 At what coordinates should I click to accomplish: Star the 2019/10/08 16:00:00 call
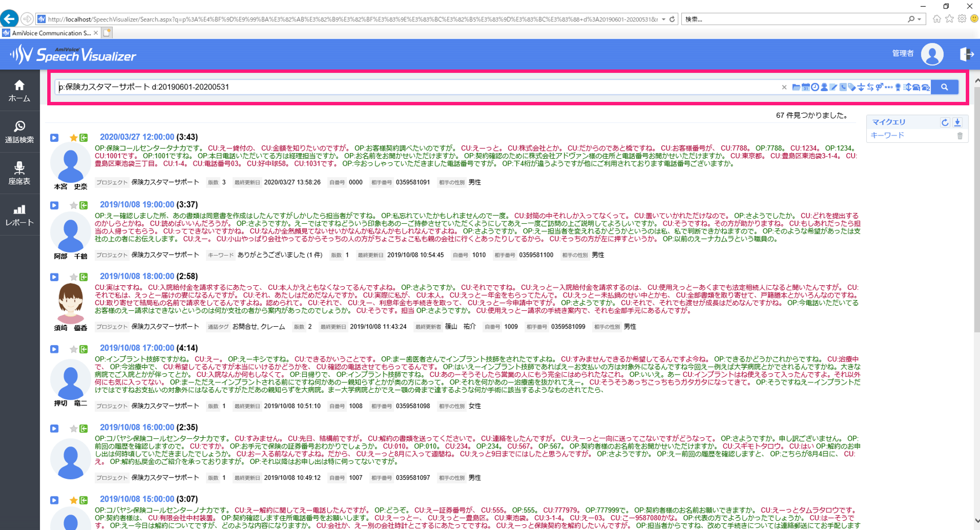[x=73, y=428]
